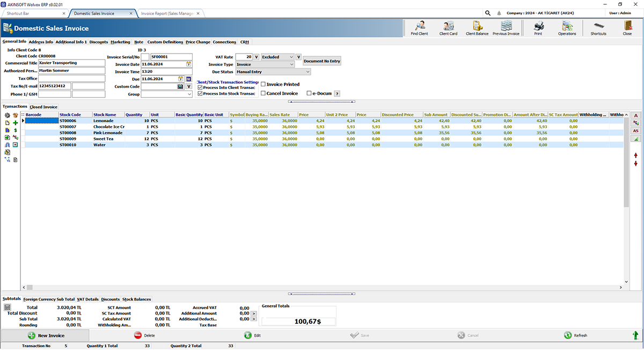The image size is (644, 350).
Task: Open the Due Status Manual Entry dropdown
Action: click(273, 72)
